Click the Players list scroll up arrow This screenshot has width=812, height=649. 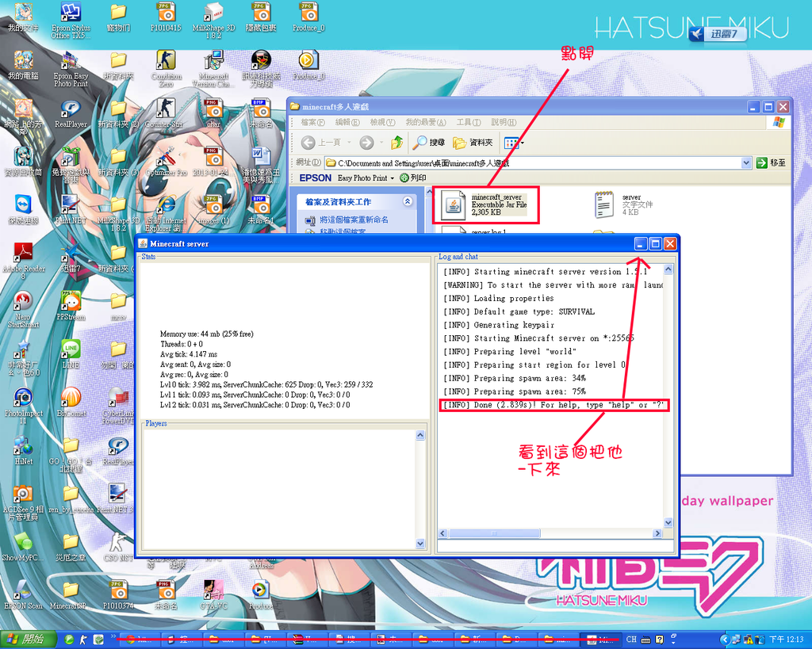pyautogui.click(x=420, y=435)
